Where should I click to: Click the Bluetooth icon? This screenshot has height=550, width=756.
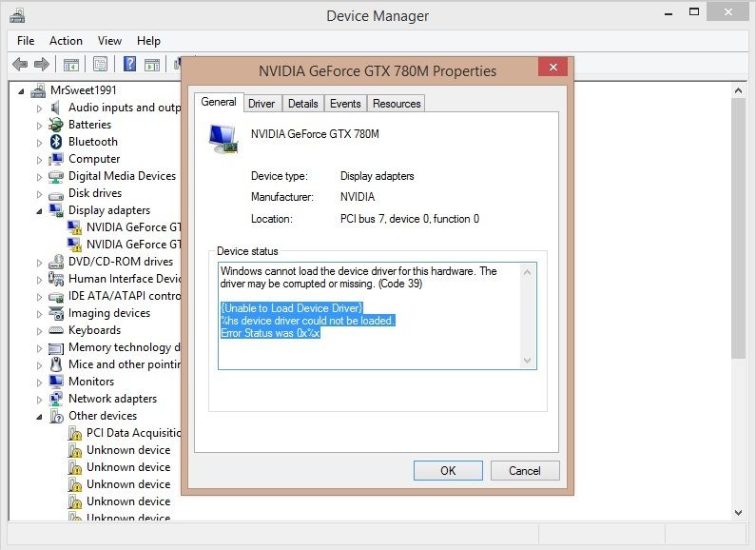point(56,142)
